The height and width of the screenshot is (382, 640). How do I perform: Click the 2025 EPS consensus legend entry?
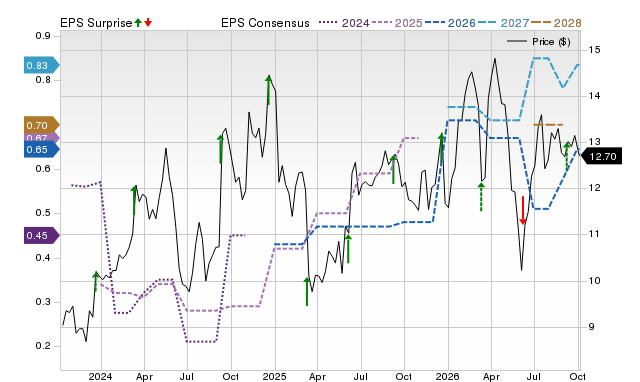click(397, 23)
